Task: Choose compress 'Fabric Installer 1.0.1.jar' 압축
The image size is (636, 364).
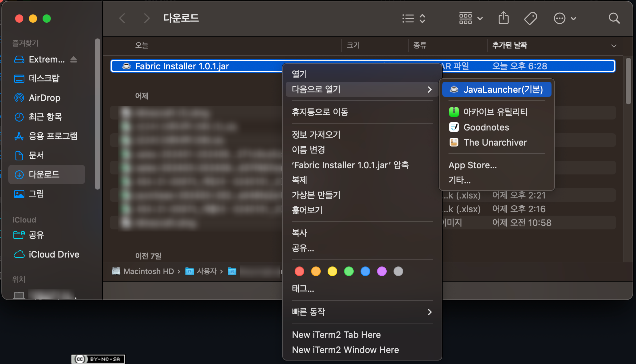Action: [x=362, y=165]
